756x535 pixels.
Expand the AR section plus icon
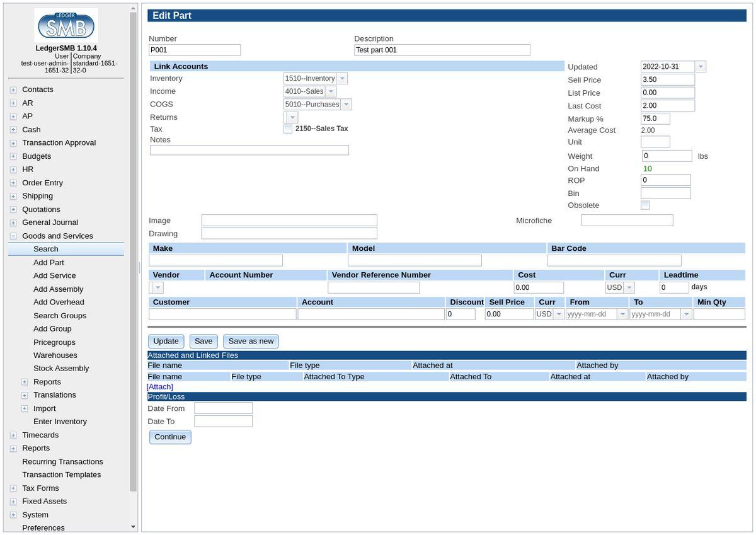click(x=13, y=103)
